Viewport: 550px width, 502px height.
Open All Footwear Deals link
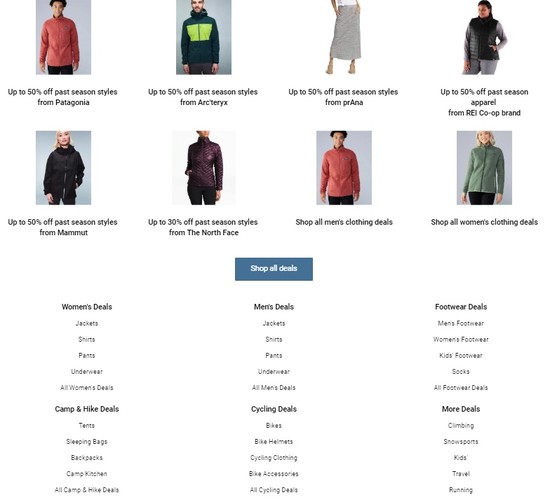tap(461, 388)
